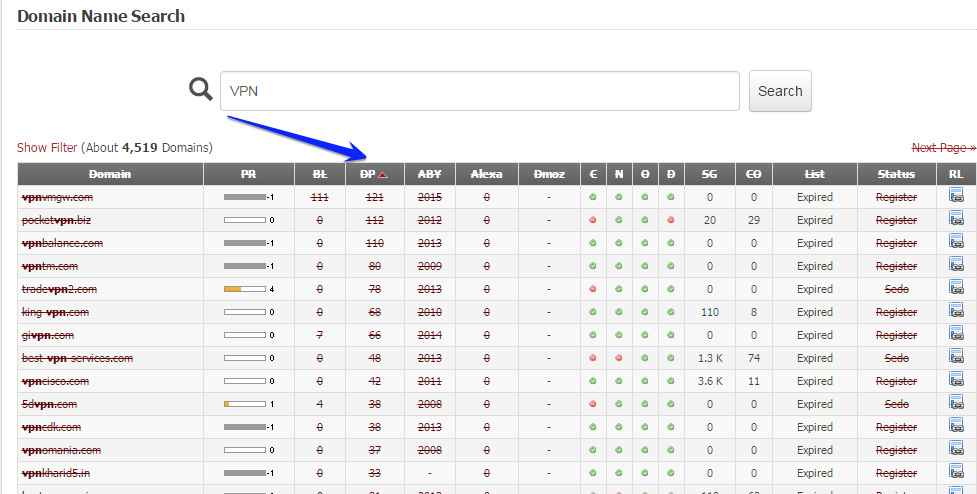Focus the VPN search input field
This screenshot has height=494, width=977.
pyautogui.click(x=480, y=91)
